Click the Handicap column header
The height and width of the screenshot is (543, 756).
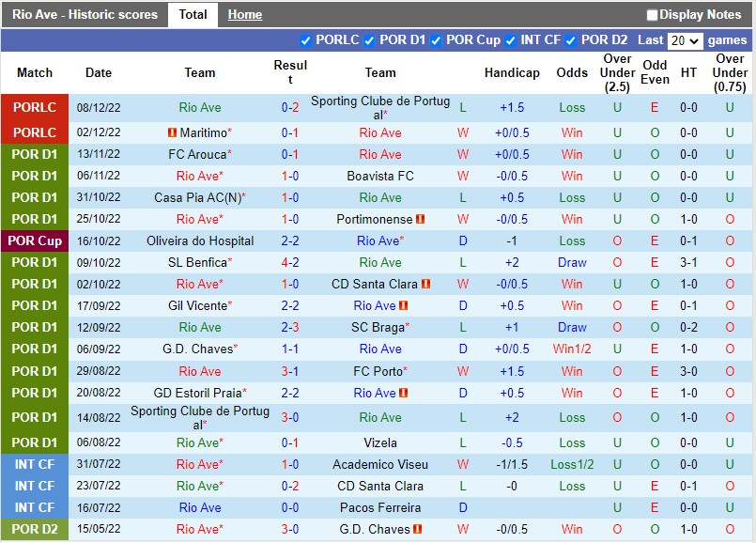pyautogui.click(x=512, y=73)
